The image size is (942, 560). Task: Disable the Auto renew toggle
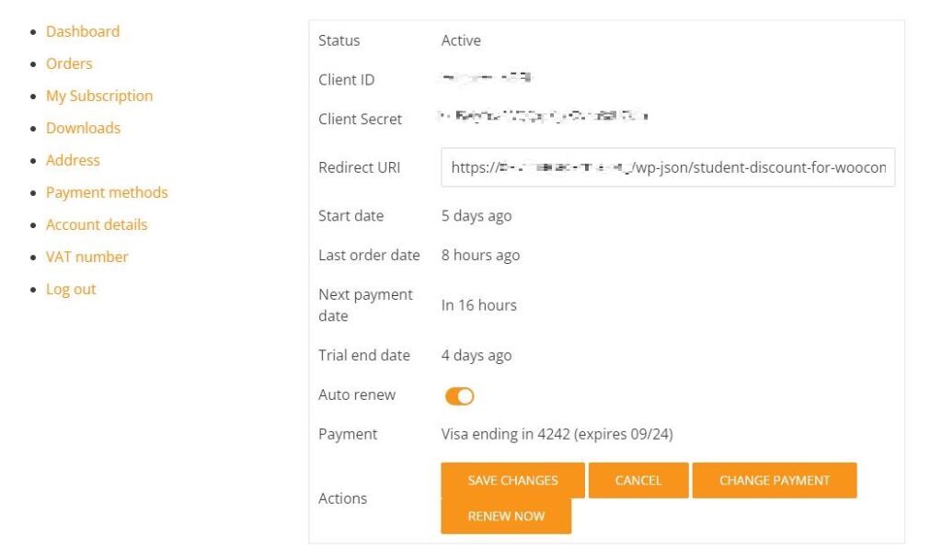tap(459, 396)
